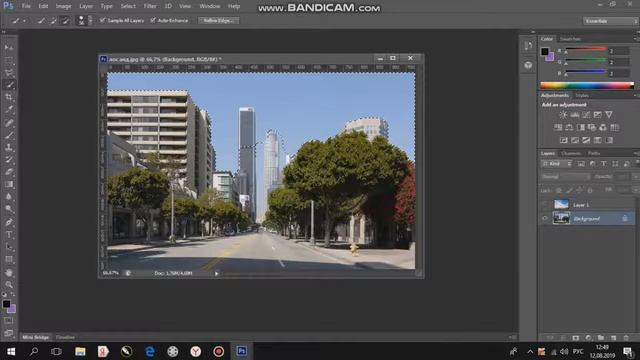Viewport: 640px width, 360px height.
Task: Click the Layer 1 thumbnail
Action: tap(561, 204)
